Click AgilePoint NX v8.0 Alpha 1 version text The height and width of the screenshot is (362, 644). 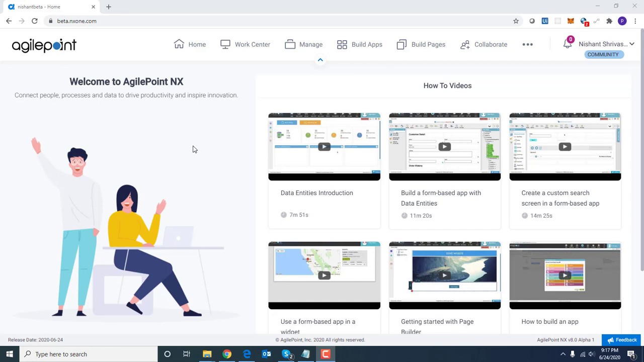point(566,340)
